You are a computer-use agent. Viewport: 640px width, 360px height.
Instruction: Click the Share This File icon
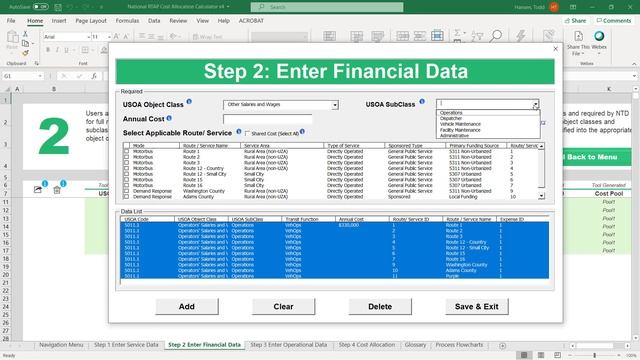578,36
